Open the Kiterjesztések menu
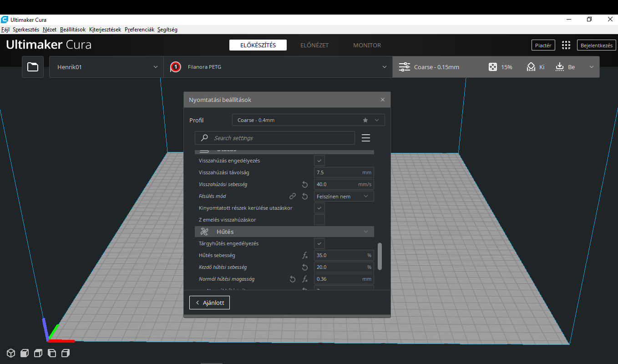This screenshot has width=618, height=364. (105, 30)
